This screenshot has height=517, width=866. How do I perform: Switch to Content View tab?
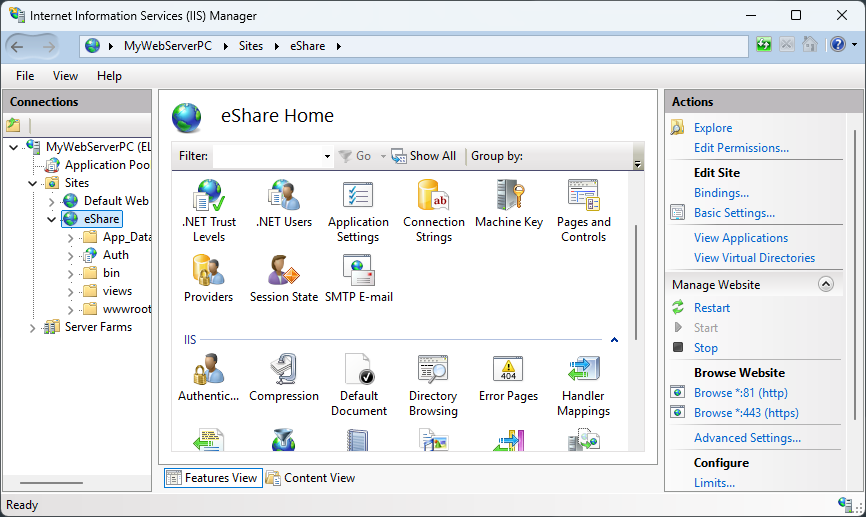tap(310, 478)
